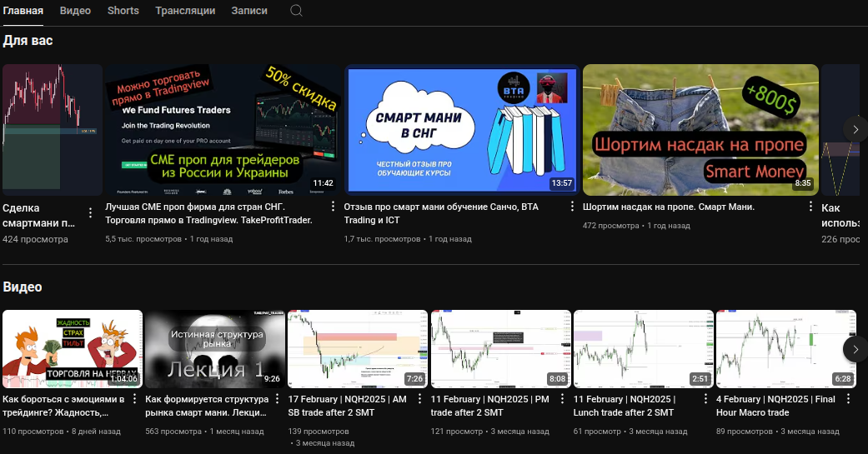Open the 'Истинная структура рынка Лекция 1' thumbnail
The image size is (868, 454).
(x=216, y=349)
